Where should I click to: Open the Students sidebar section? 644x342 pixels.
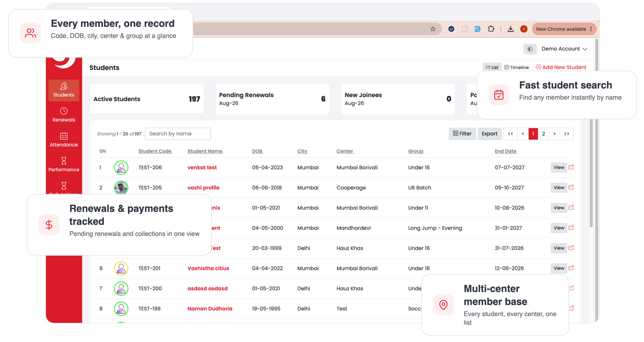(64, 90)
